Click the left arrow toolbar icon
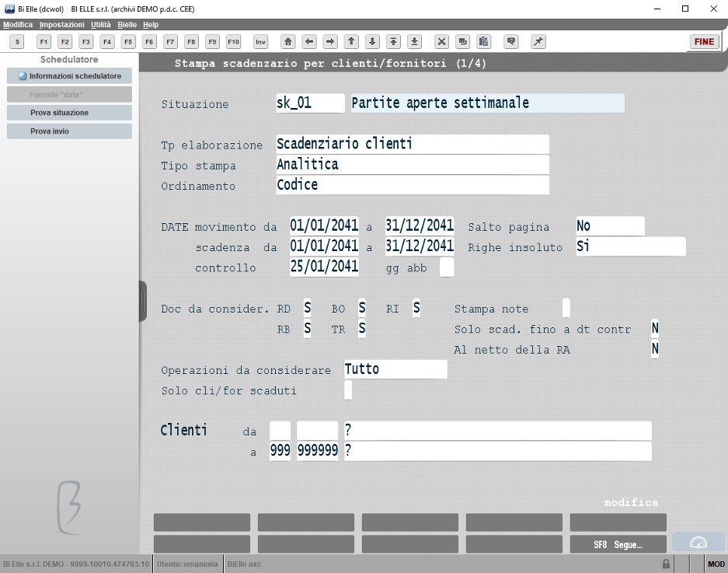 pos(309,42)
